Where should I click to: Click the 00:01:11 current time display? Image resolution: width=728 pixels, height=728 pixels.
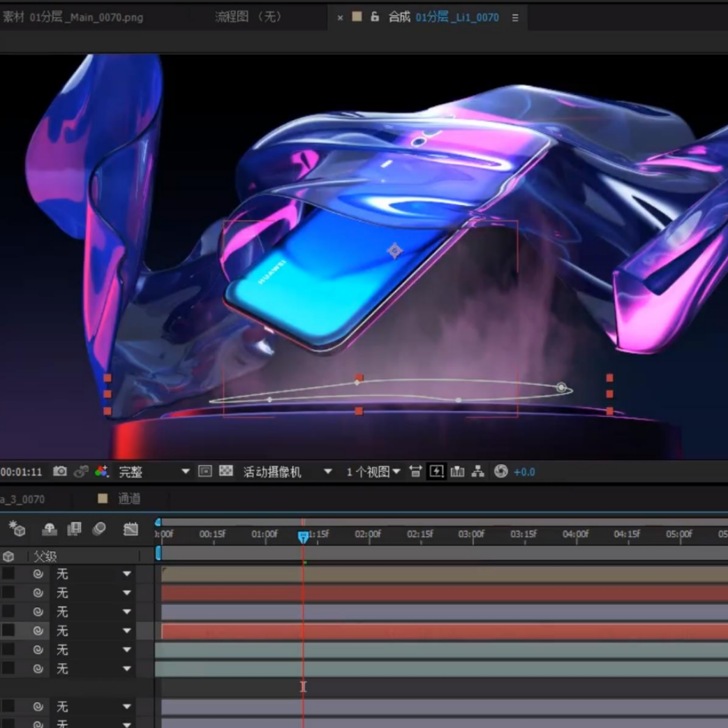coord(21,473)
